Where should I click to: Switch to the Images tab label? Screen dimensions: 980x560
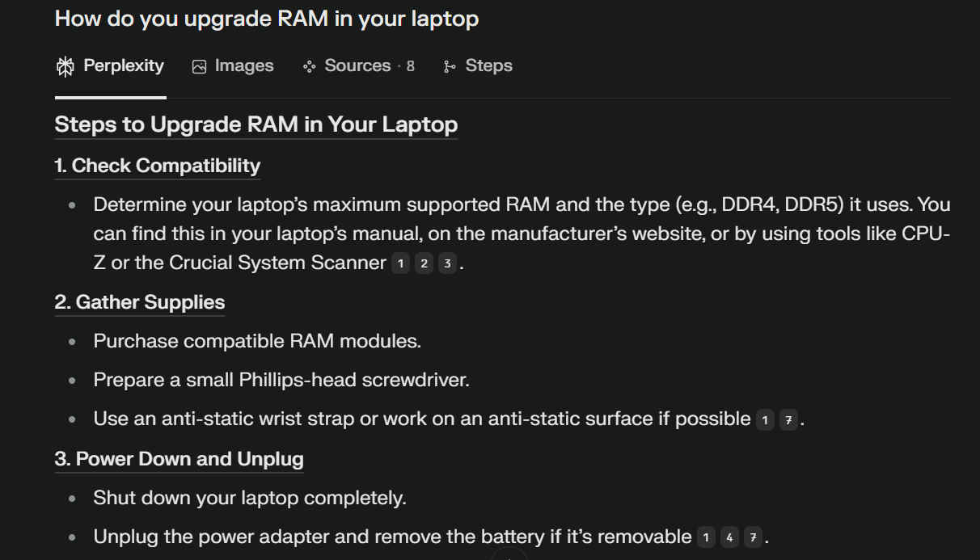[243, 66]
